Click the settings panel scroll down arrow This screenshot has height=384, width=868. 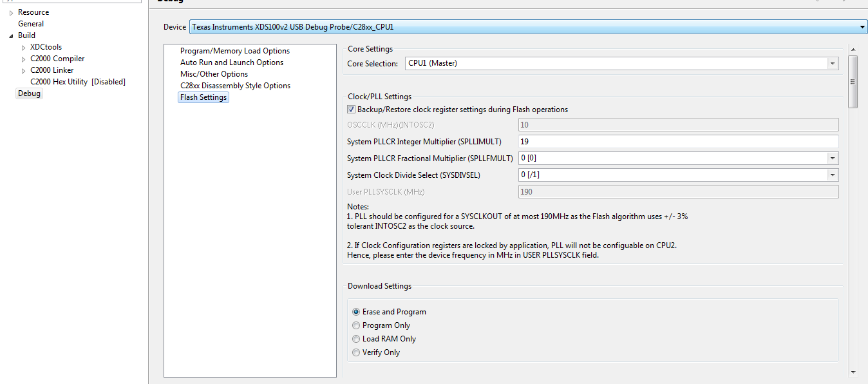(853, 372)
